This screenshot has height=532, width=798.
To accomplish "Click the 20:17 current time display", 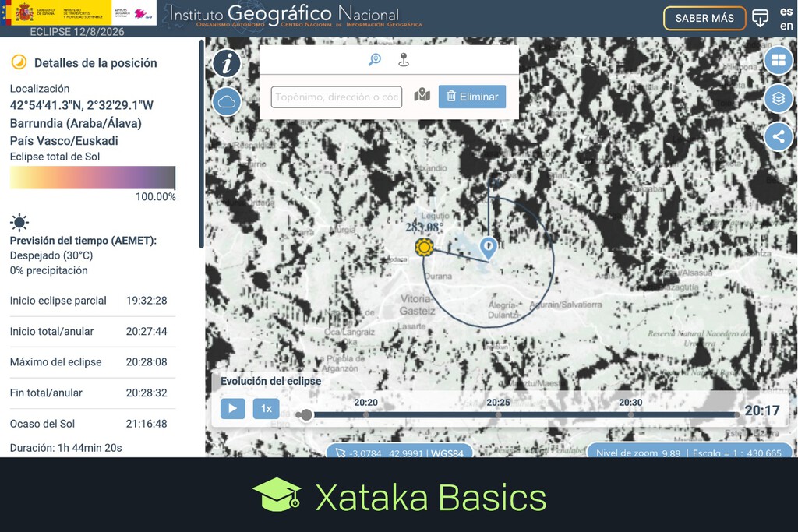I will click(x=762, y=410).
